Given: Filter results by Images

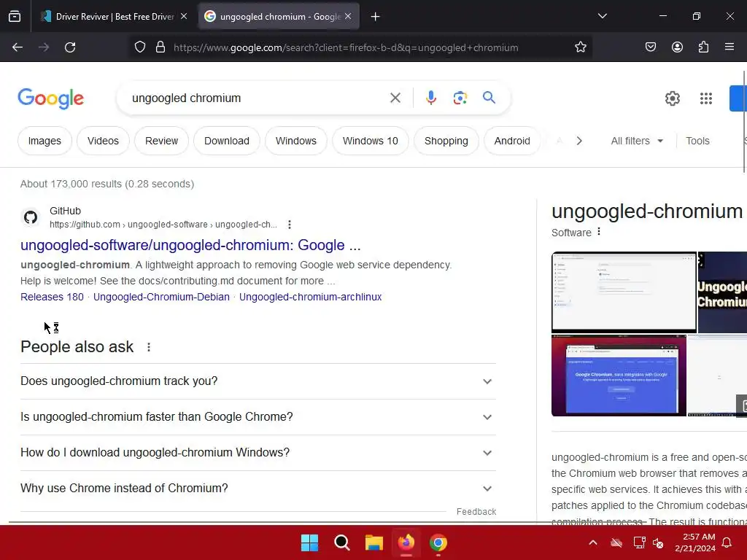Looking at the screenshot, I should (x=44, y=141).
